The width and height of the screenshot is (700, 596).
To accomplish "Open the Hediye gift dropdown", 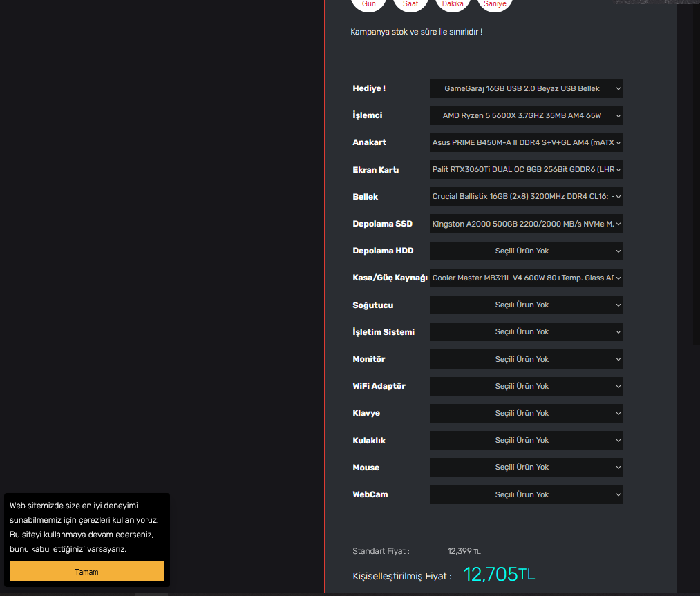I will pyautogui.click(x=527, y=88).
